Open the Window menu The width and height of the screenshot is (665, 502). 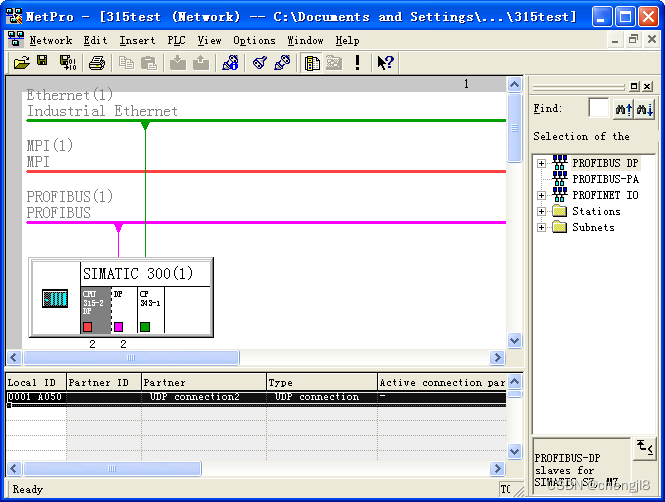click(x=305, y=40)
